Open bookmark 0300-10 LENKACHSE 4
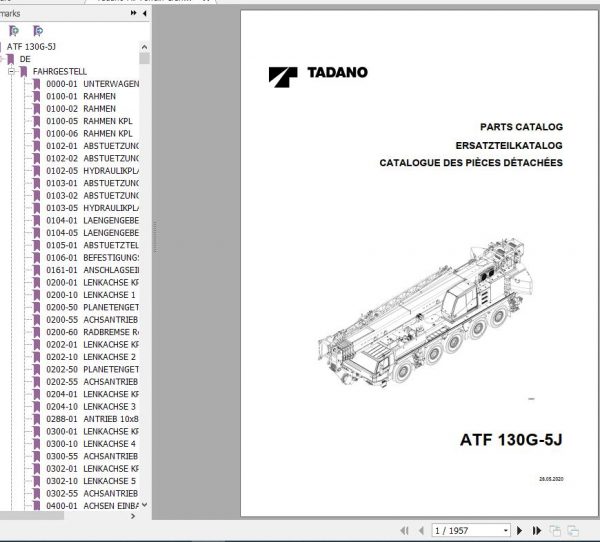 (91, 444)
